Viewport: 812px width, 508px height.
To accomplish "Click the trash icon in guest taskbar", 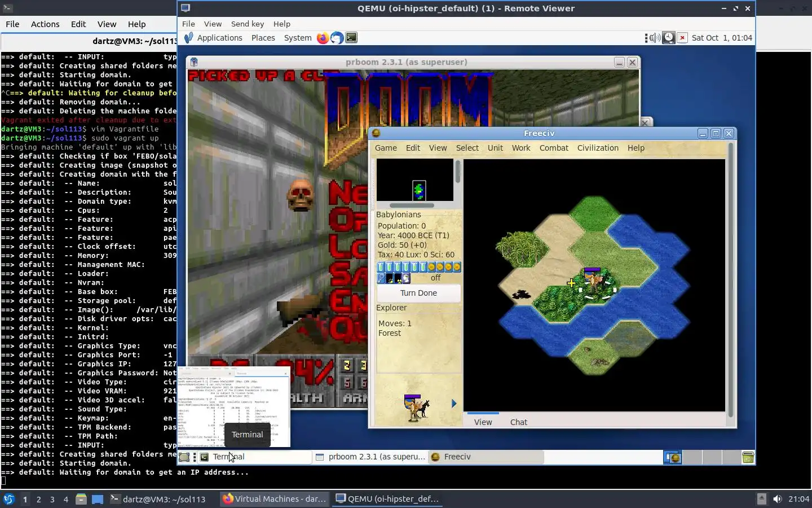I will click(x=748, y=457).
